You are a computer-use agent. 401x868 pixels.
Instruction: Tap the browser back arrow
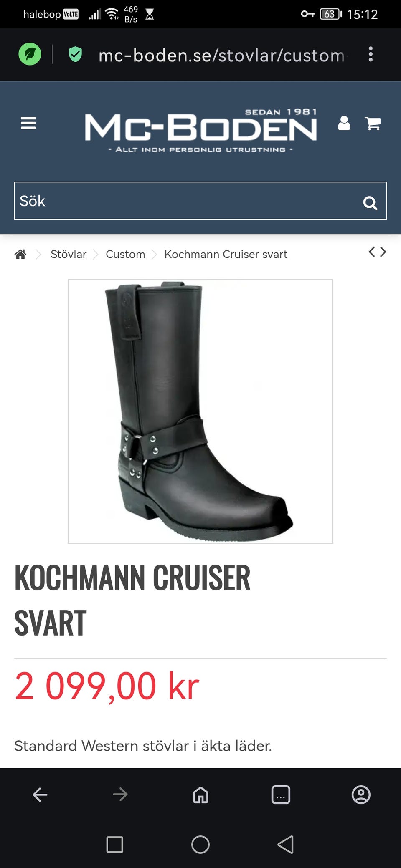tap(40, 795)
